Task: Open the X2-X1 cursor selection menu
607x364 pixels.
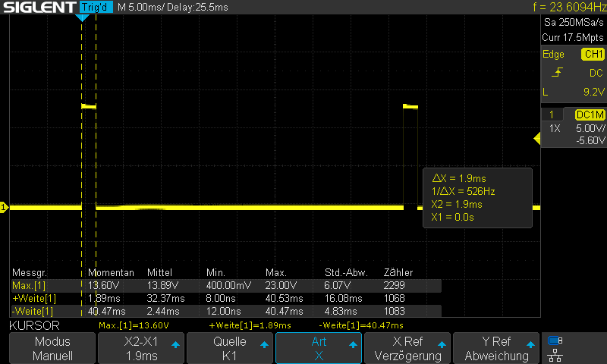Action: (141, 348)
